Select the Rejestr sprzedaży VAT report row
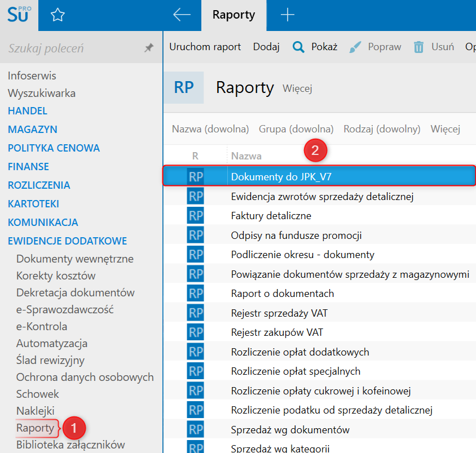476x453 pixels. (273, 313)
